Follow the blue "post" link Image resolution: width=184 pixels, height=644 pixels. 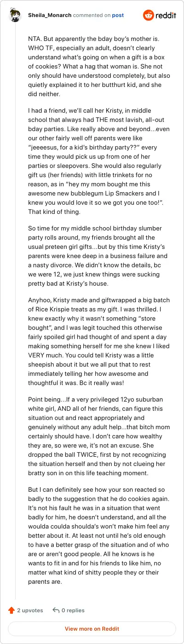pyautogui.click(x=118, y=15)
